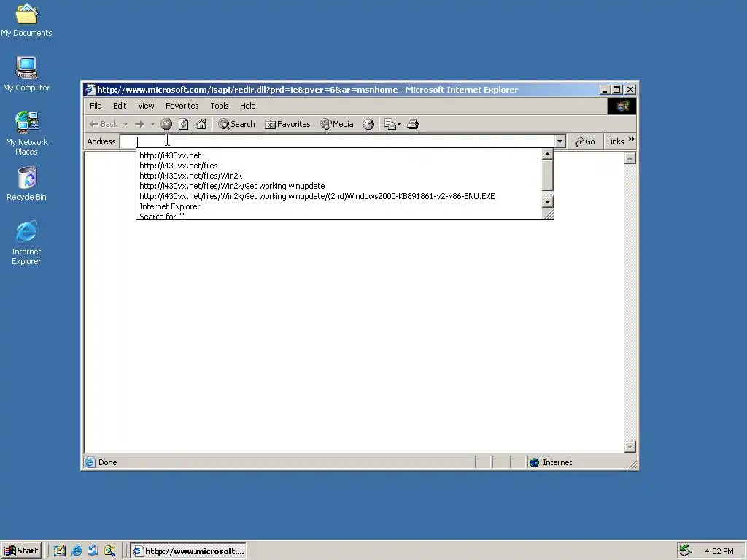This screenshot has width=747, height=560.
Task: Select the Recycle Bin desktop icon
Action: (27, 183)
